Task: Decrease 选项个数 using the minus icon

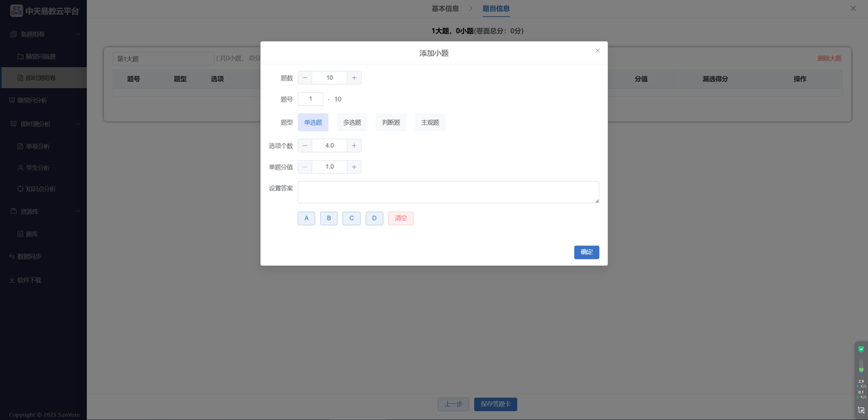Action: (x=305, y=146)
